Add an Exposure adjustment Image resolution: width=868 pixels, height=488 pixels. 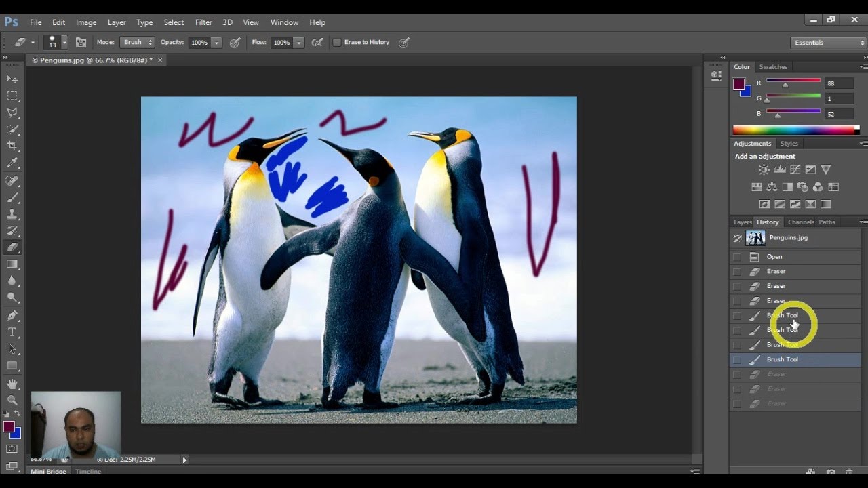point(810,170)
